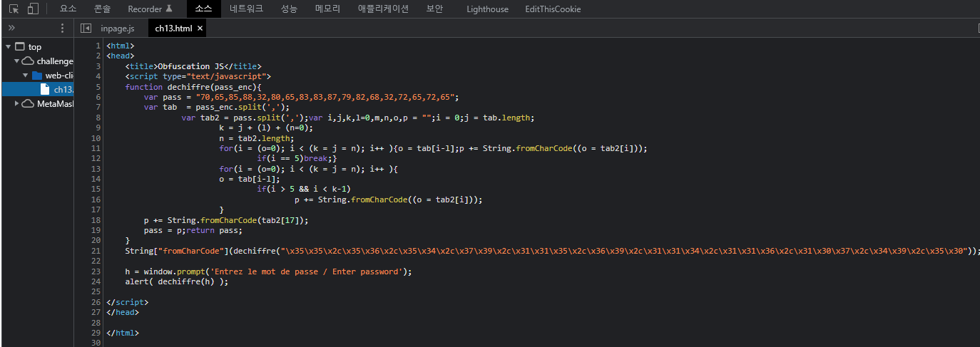Click 'var tab = pass_enc.split' line
Screen dimensions: 980x347
[216, 107]
